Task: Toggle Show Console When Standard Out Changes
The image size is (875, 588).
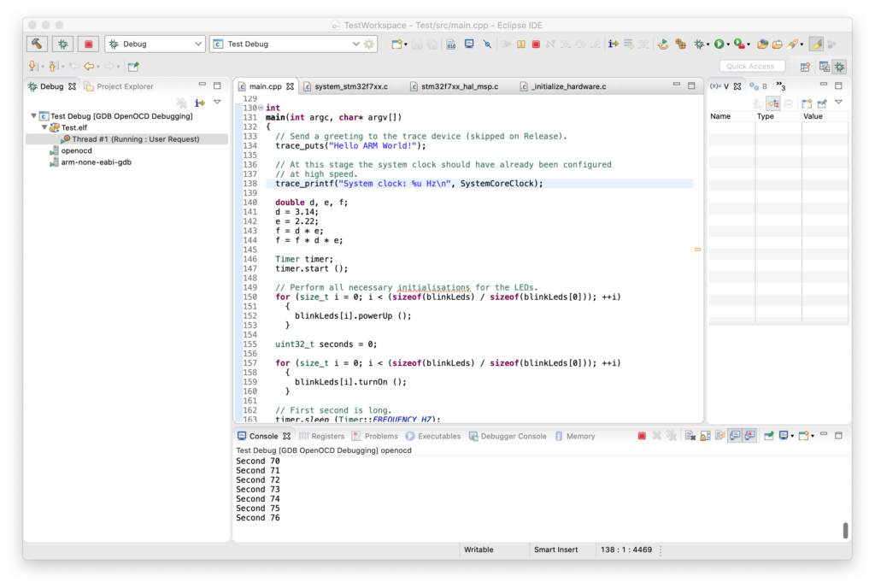Action: coord(735,436)
